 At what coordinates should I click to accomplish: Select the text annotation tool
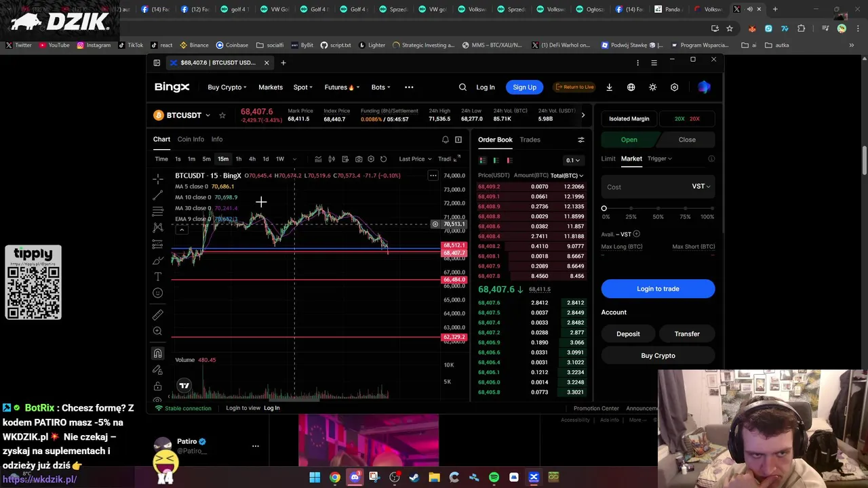click(157, 277)
